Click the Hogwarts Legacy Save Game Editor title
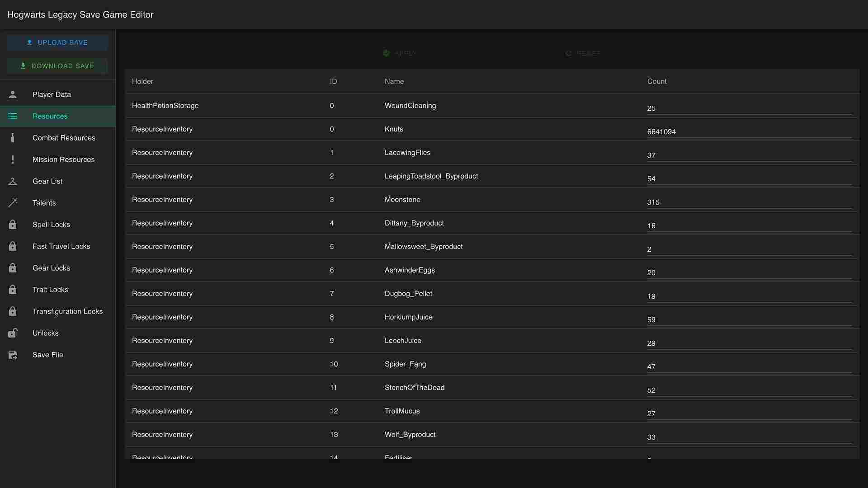 pos(80,14)
